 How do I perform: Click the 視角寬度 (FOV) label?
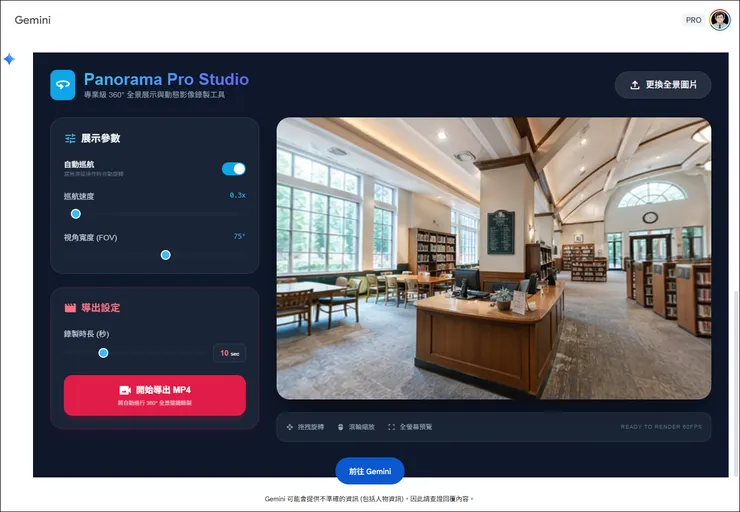(91, 238)
